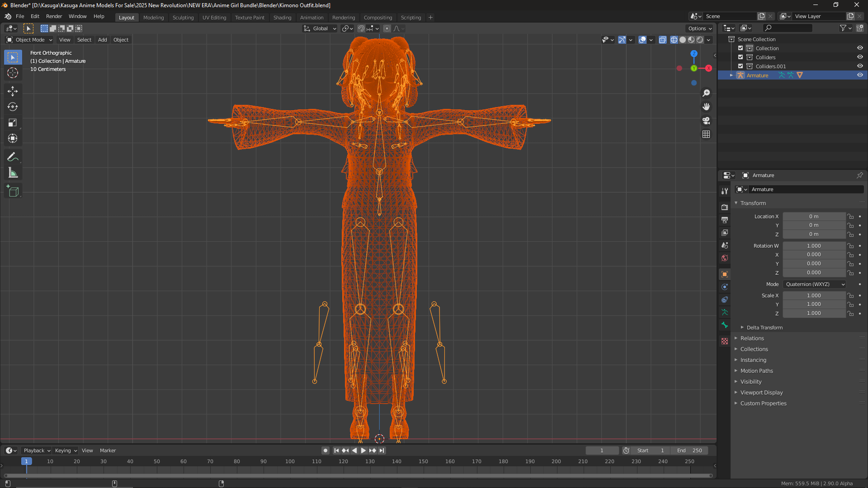Viewport: 868px width, 488px height.
Task: Expand the Relations panel
Action: click(752, 338)
